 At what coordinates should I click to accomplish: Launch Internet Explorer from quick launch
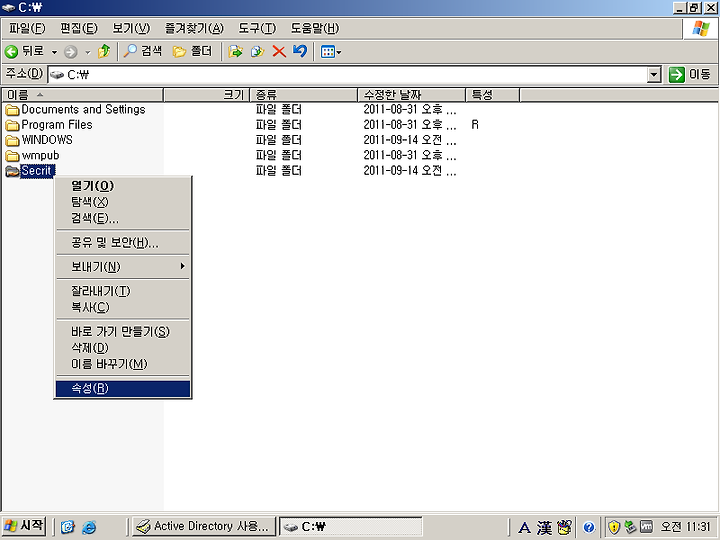click(x=89, y=527)
